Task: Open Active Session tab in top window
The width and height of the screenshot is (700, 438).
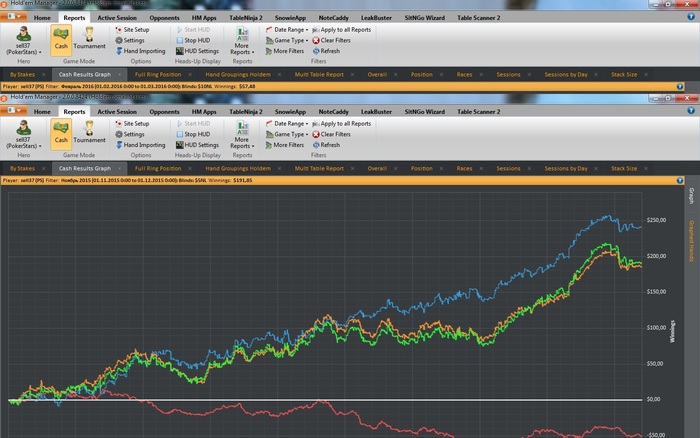Action: pyautogui.click(x=117, y=18)
